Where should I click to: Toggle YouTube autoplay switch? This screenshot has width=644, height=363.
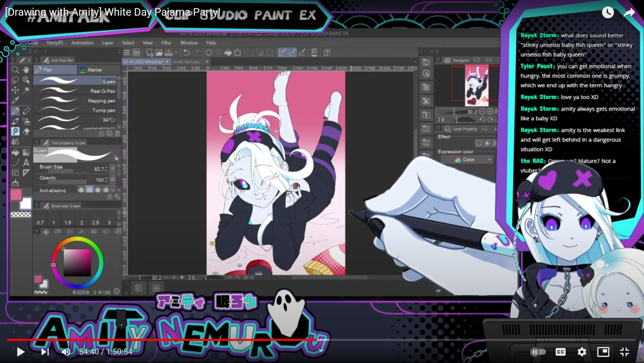point(538,352)
